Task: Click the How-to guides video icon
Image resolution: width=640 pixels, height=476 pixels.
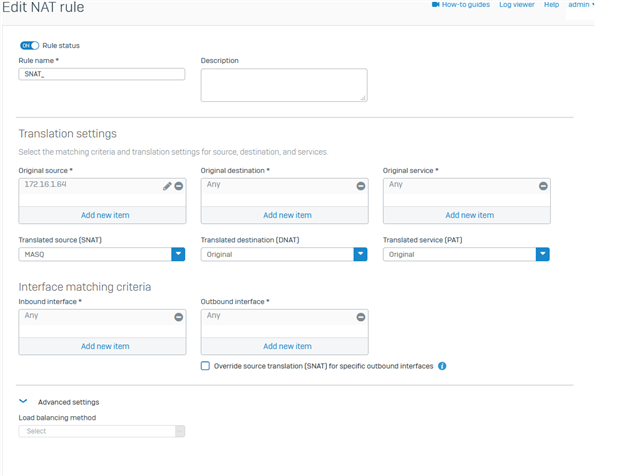Action: [x=436, y=4]
